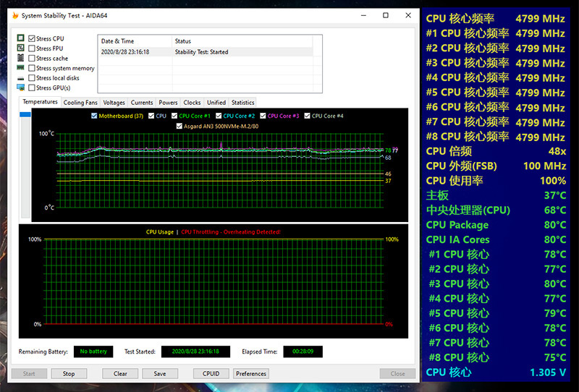Click the 主板 37°C row in sensor panel

pos(496,195)
